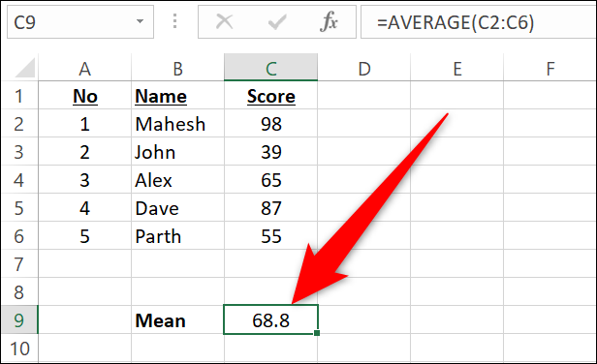Click the result cell showing 68.8

[x=270, y=319]
